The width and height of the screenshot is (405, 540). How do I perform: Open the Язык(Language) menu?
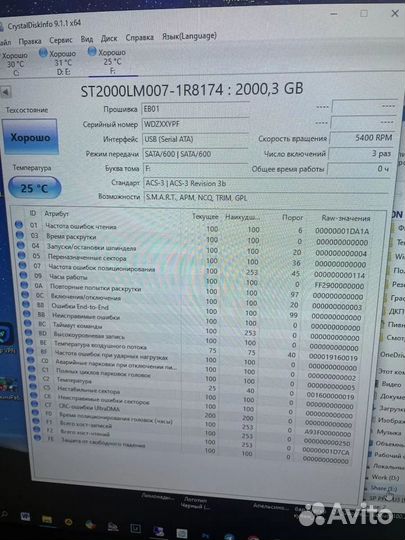[x=189, y=36]
